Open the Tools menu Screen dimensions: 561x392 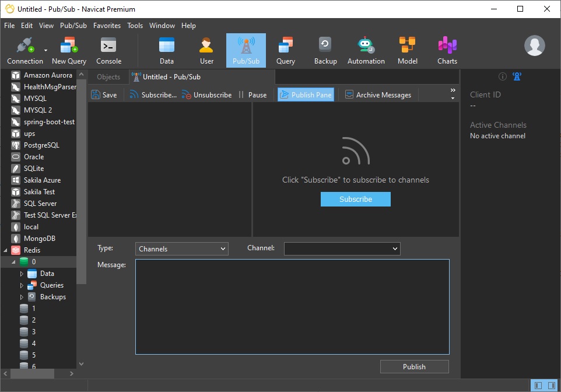(x=135, y=26)
